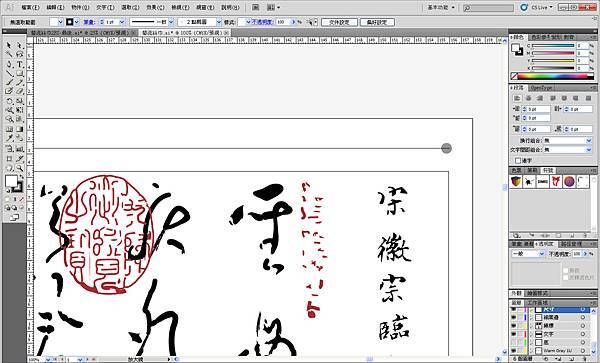Select the Lasso tool
Viewport: 600px width, 363px height.
pyautogui.click(x=20, y=55)
